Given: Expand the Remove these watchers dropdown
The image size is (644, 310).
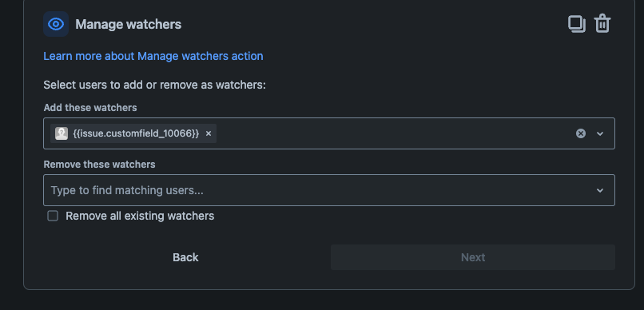Looking at the screenshot, I should click(x=600, y=190).
